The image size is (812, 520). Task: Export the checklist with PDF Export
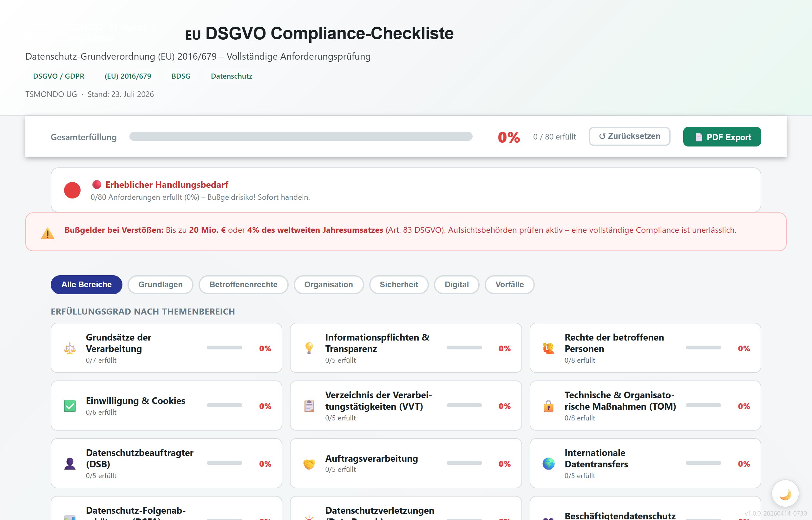[722, 137]
